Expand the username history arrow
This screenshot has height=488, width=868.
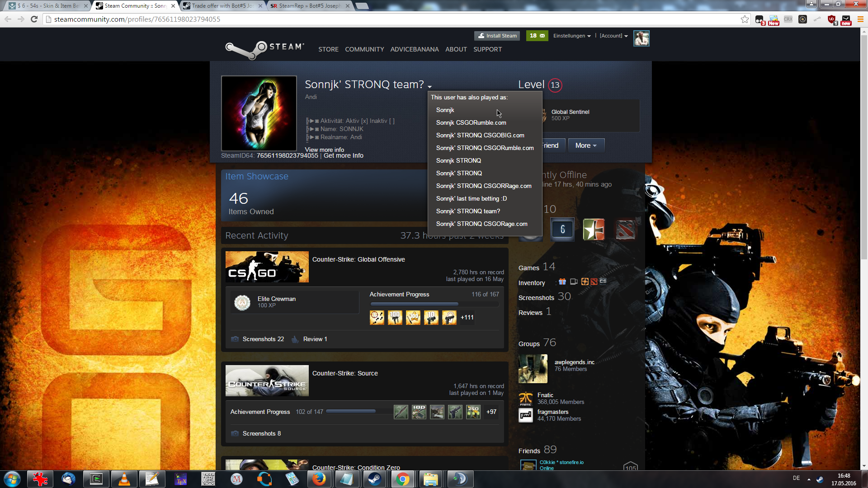click(429, 86)
